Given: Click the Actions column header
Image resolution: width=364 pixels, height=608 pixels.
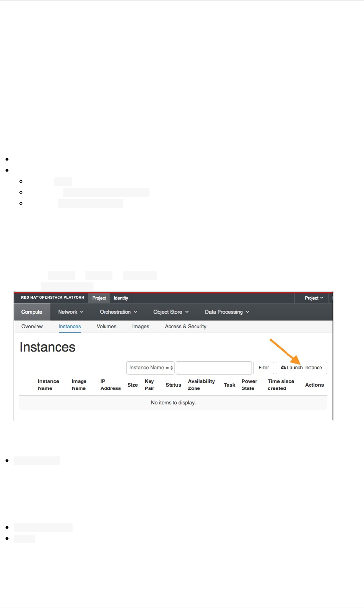Looking at the screenshot, I should pyautogui.click(x=314, y=385).
